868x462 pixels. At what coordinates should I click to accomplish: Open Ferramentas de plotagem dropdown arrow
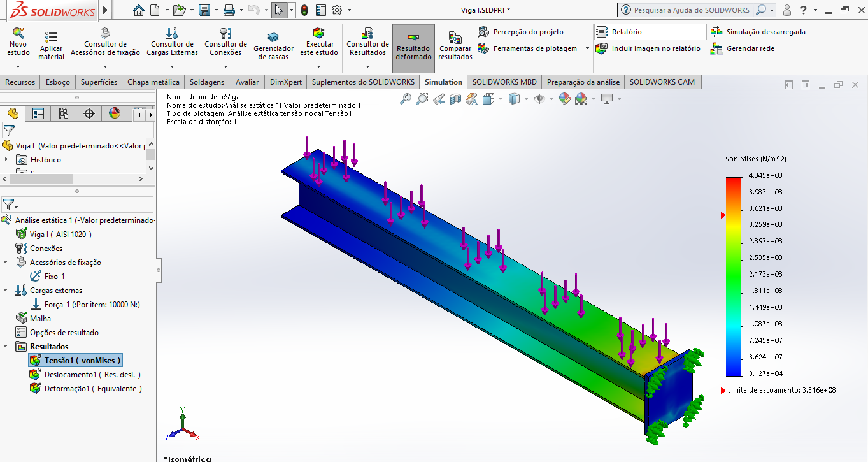pyautogui.click(x=587, y=48)
